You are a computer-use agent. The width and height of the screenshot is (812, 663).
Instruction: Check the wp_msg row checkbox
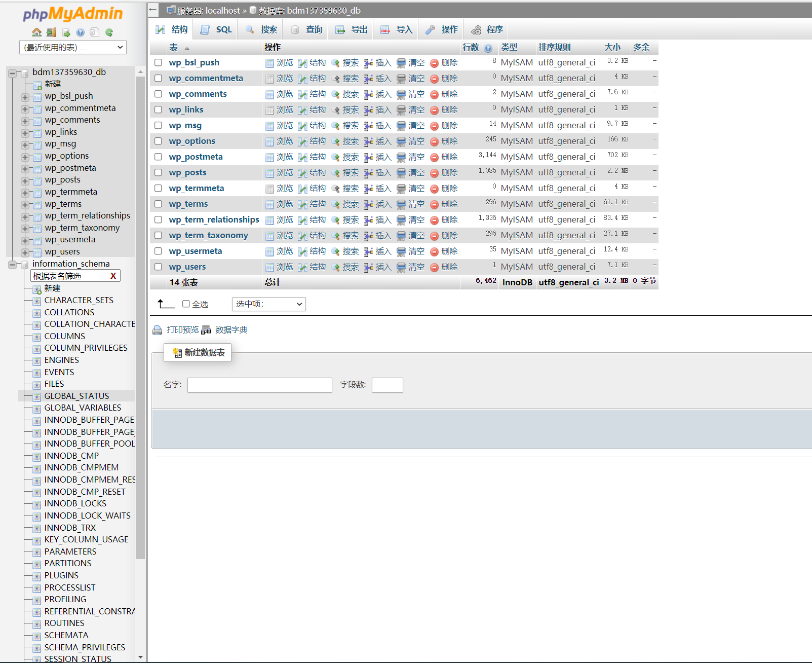[x=158, y=125]
